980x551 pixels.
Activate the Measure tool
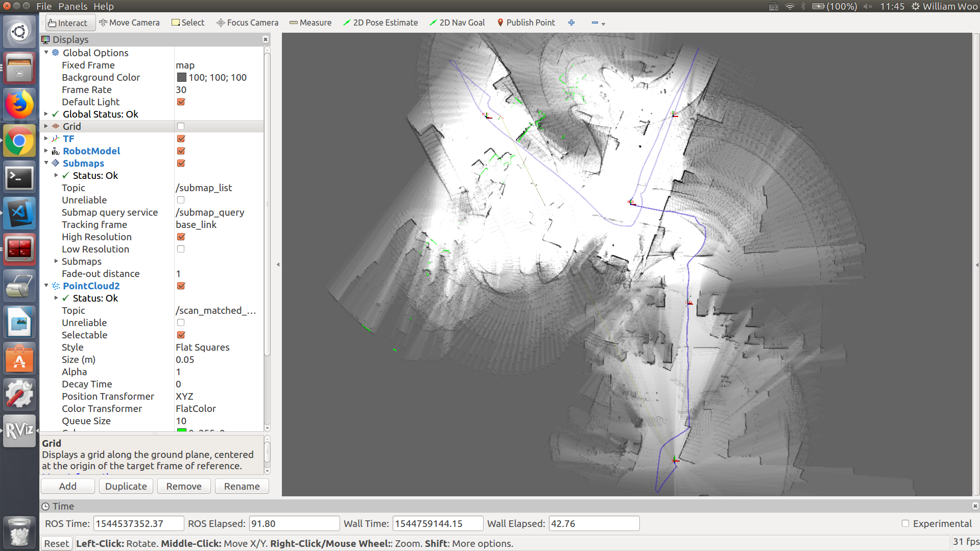pos(310,22)
